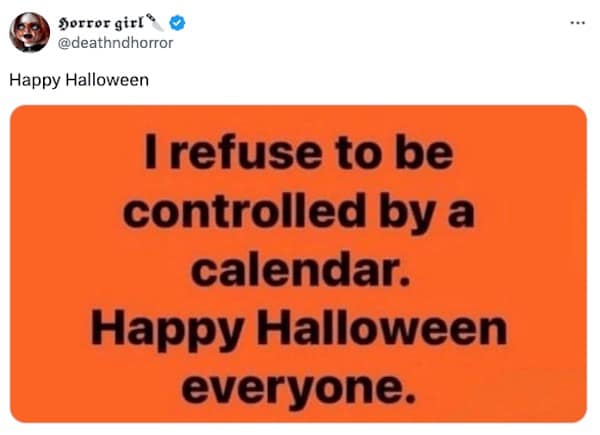600x435 pixels.
Task: Click the word "calendar." in the meme
Action: pyautogui.click(x=298, y=267)
